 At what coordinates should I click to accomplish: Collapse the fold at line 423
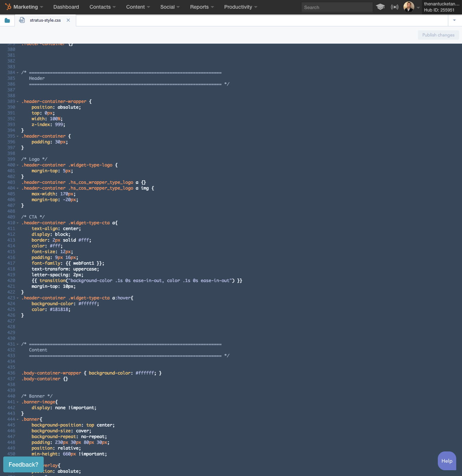(17, 298)
